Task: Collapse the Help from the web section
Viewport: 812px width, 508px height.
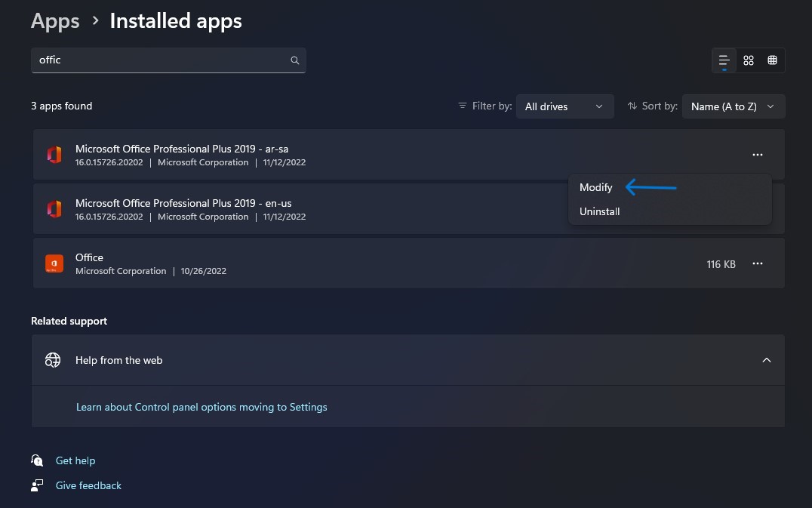Action: tap(767, 360)
